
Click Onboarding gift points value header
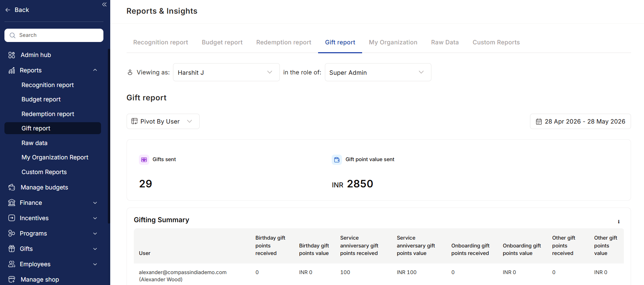(x=522, y=250)
